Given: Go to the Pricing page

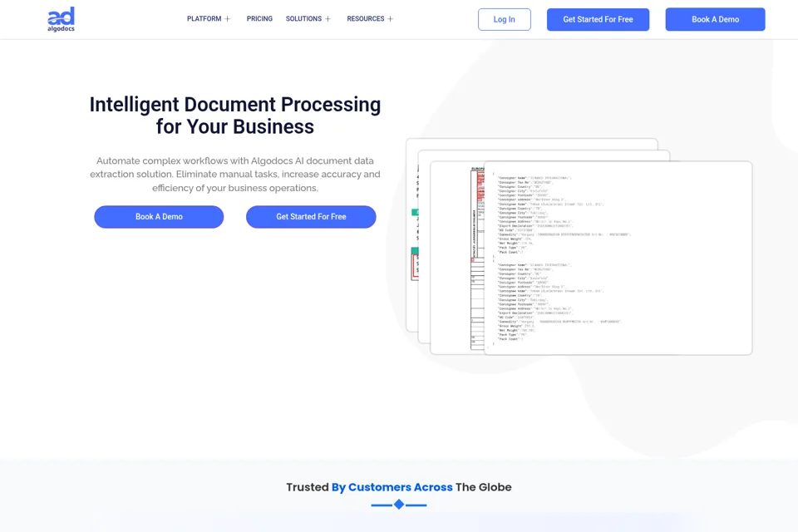Looking at the screenshot, I should coord(259,19).
